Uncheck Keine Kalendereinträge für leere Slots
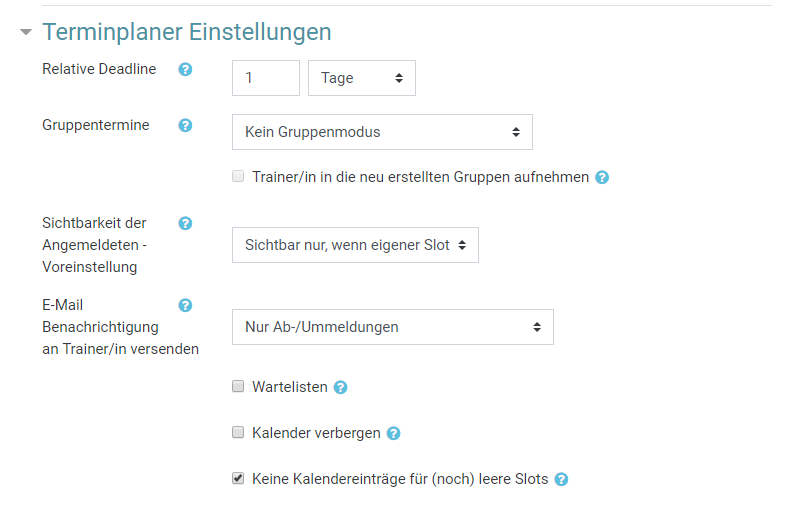The height and width of the screenshot is (508, 786). (238, 478)
